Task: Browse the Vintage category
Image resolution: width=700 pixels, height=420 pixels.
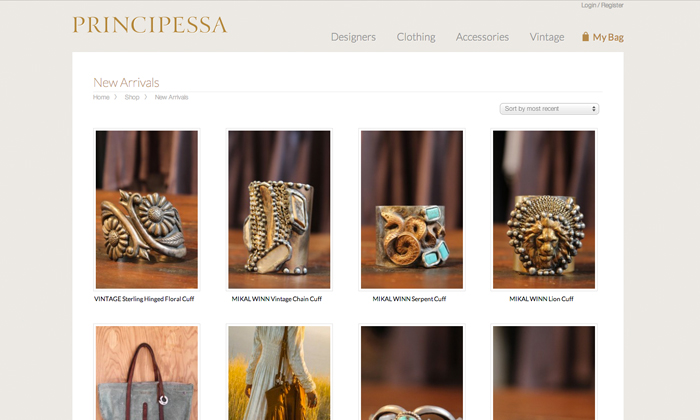Action: point(547,37)
